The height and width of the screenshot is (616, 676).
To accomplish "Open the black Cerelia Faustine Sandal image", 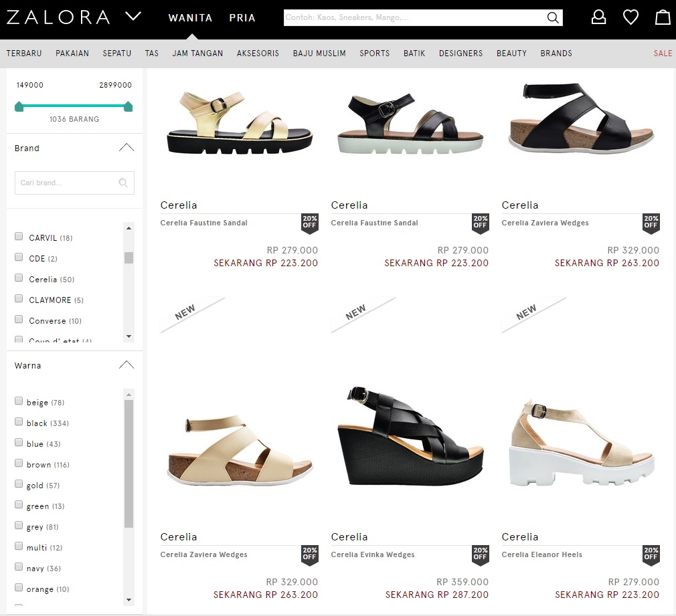I will 410,123.
